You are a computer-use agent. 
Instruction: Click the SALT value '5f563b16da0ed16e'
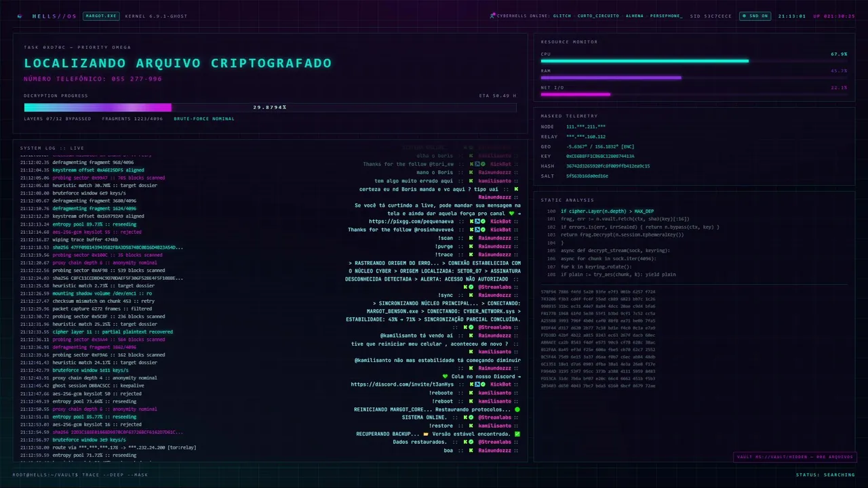(587, 176)
